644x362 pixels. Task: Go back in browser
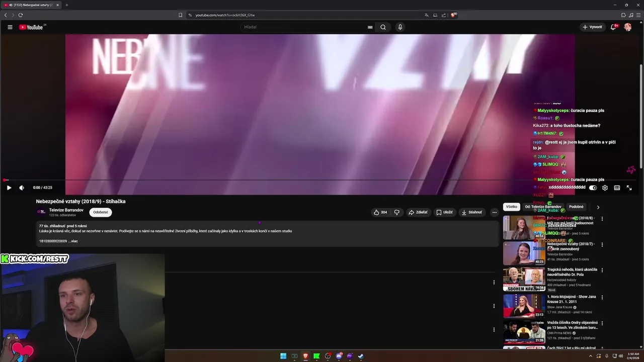pos(6,15)
